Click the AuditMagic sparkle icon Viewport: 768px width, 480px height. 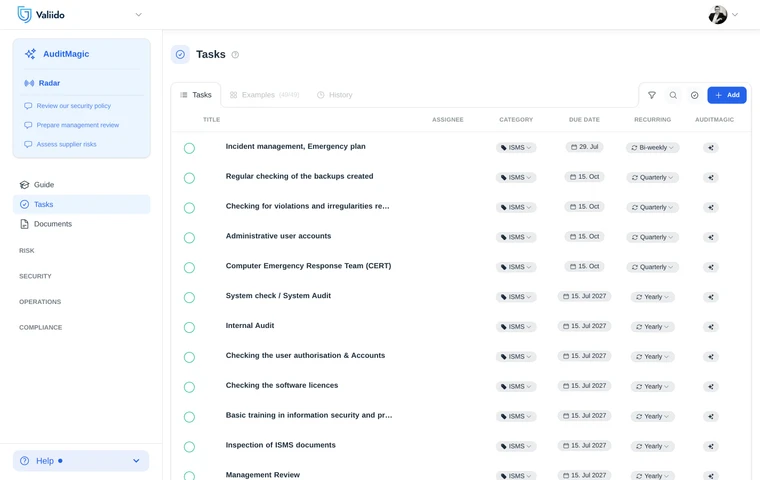[30, 54]
